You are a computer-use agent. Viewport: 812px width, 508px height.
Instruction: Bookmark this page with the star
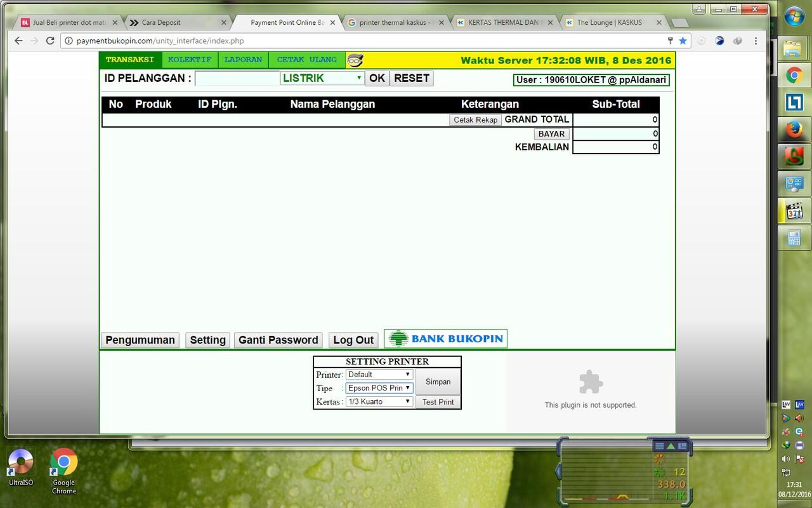tap(683, 41)
